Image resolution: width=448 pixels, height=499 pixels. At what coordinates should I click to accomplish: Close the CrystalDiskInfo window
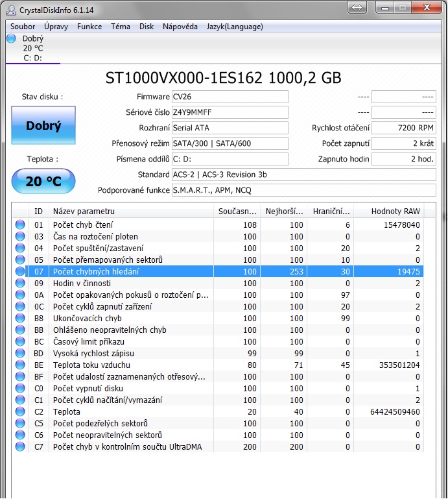427,7
